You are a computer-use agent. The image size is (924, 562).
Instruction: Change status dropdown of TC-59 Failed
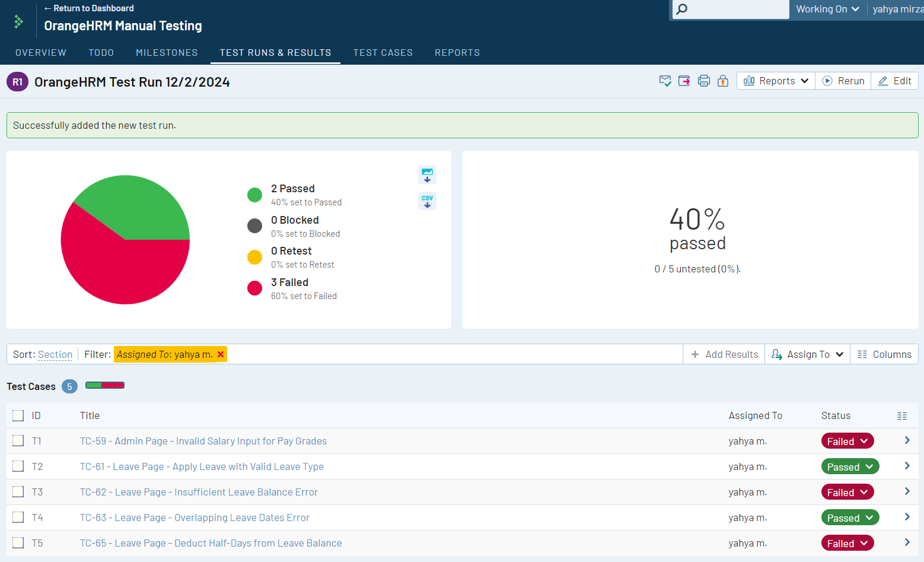pos(847,441)
